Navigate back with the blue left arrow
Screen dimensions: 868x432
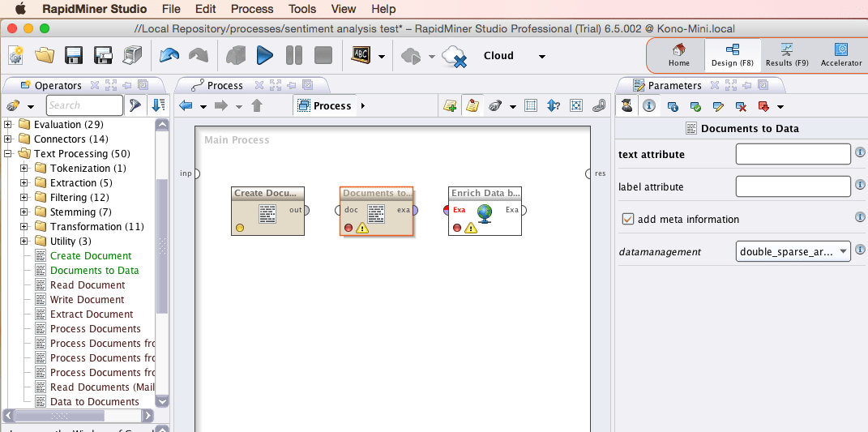[x=186, y=105]
